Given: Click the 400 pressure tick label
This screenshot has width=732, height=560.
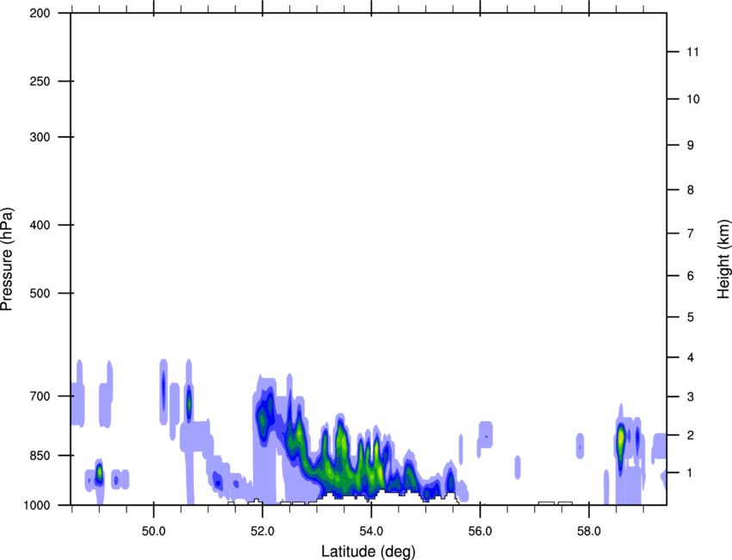Looking at the screenshot, I should (x=40, y=225).
